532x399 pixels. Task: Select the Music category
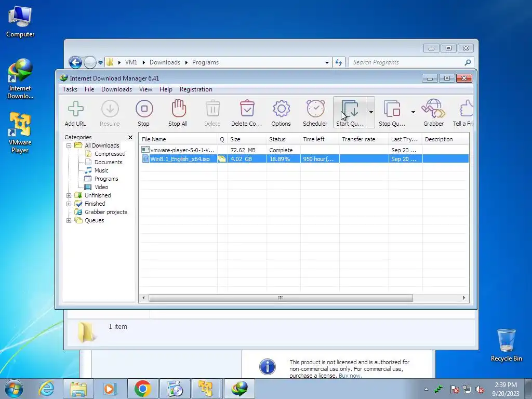[x=101, y=170]
